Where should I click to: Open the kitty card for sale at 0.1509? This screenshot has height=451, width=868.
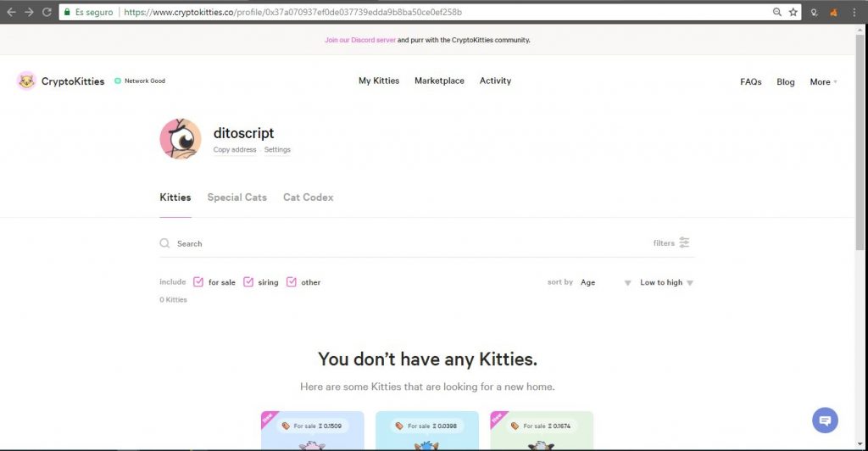(x=312, y=432)
